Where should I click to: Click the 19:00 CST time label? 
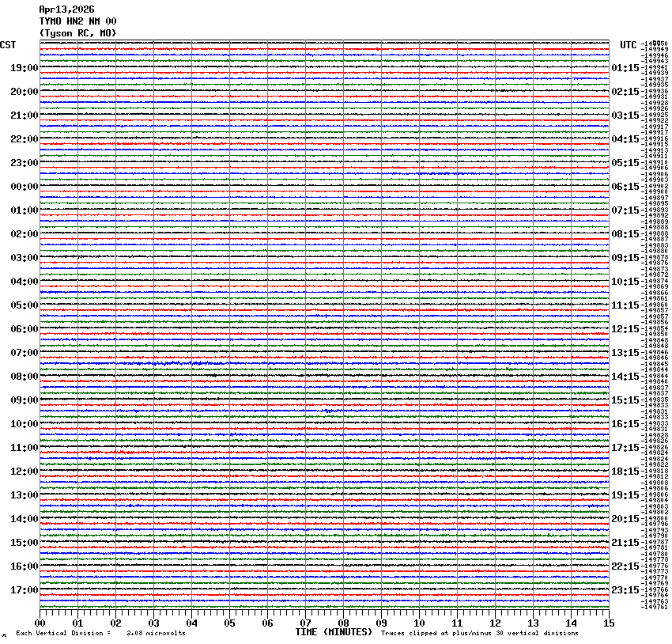click(24, 68)
